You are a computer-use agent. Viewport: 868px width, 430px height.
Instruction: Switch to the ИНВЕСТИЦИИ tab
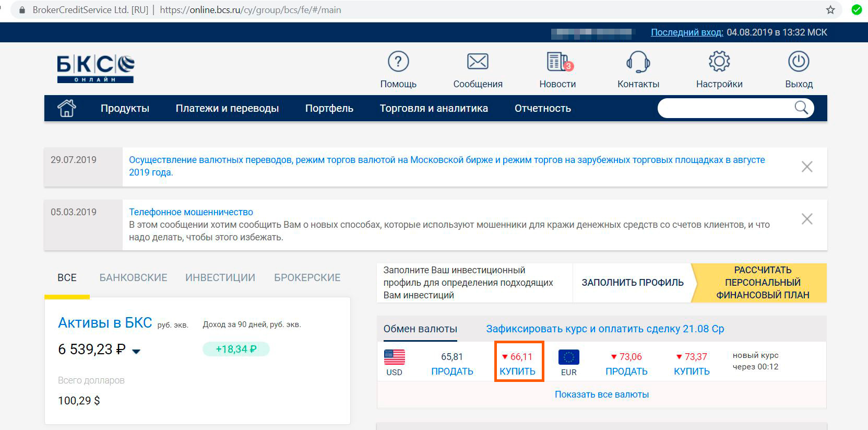220,277
